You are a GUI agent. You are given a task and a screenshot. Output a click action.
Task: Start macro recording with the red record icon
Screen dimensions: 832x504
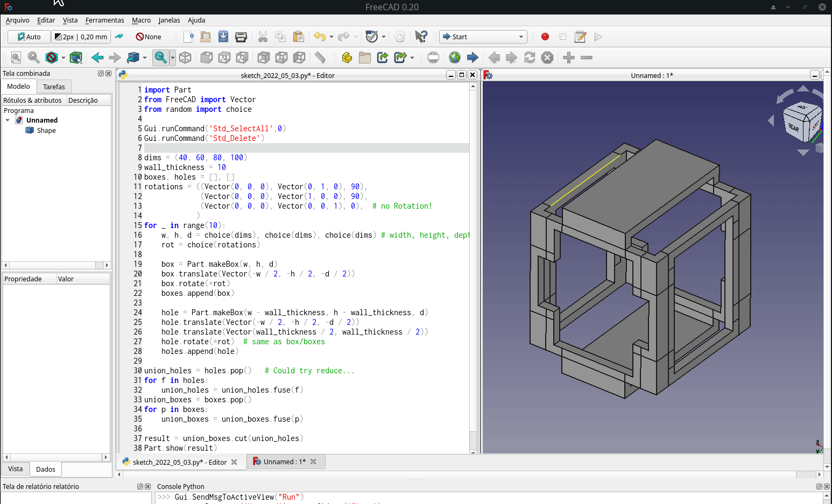[545, 36]
